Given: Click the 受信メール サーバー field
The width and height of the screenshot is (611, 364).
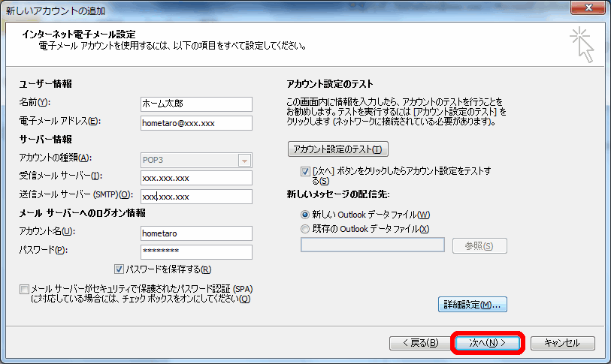Looking at the screenshot, I should click(x=196, y=178).
